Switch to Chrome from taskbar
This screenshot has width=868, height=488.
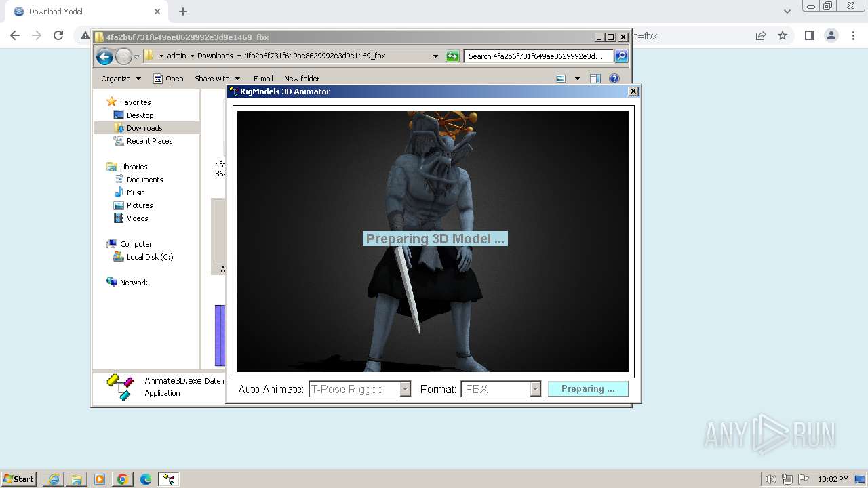pos(123,479)
